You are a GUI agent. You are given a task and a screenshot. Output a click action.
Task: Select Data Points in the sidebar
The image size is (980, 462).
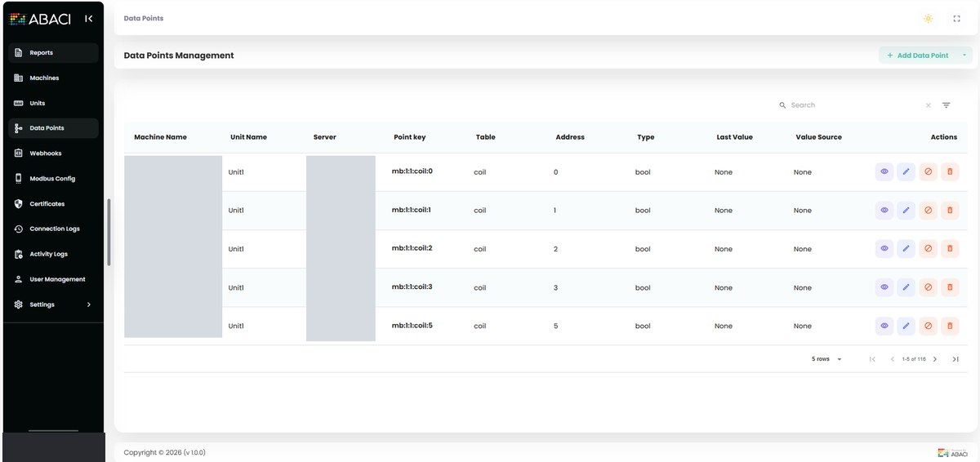point(53,128)
